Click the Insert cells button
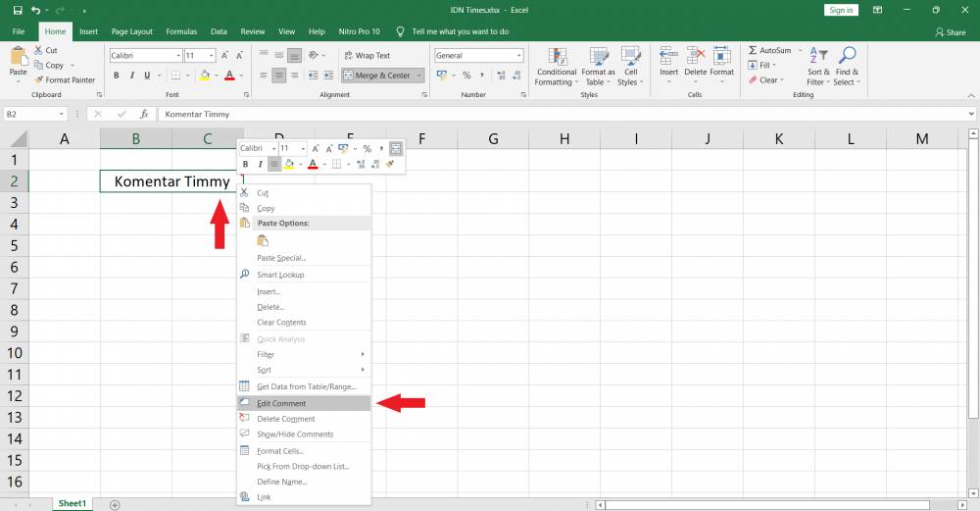The width and height of the screenshot is (980, 511). (668, 63)
